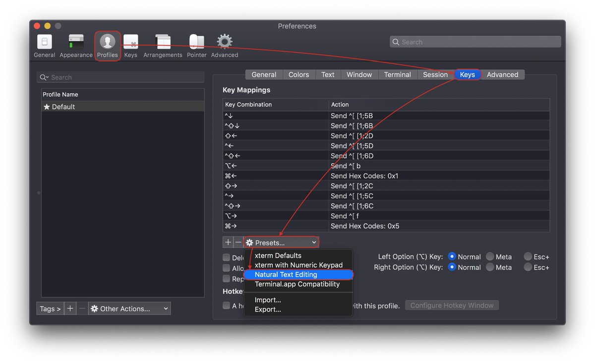Select the Send Hex Codes: 0x5 row
Viewport: 595px width, 364px height.
point(386,226)
